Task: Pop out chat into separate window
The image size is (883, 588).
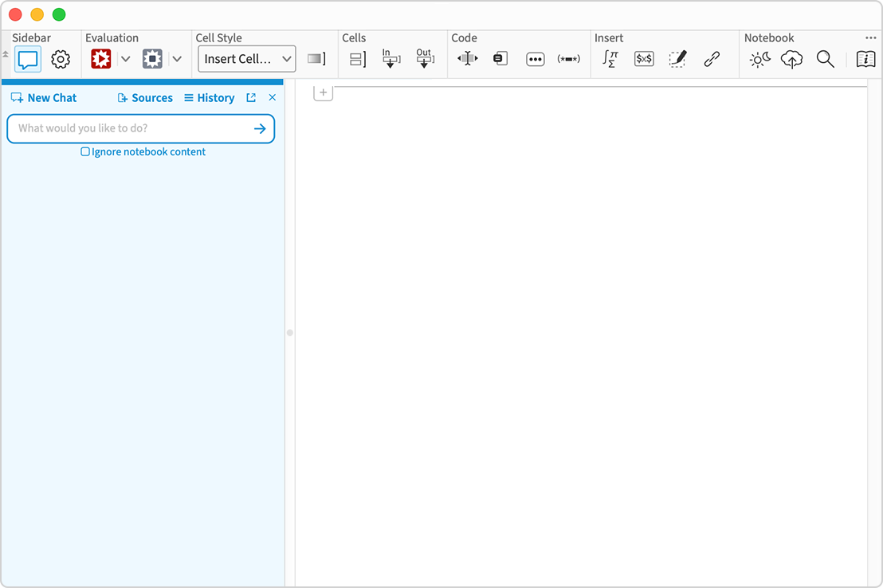Action: tap(251, 97)
